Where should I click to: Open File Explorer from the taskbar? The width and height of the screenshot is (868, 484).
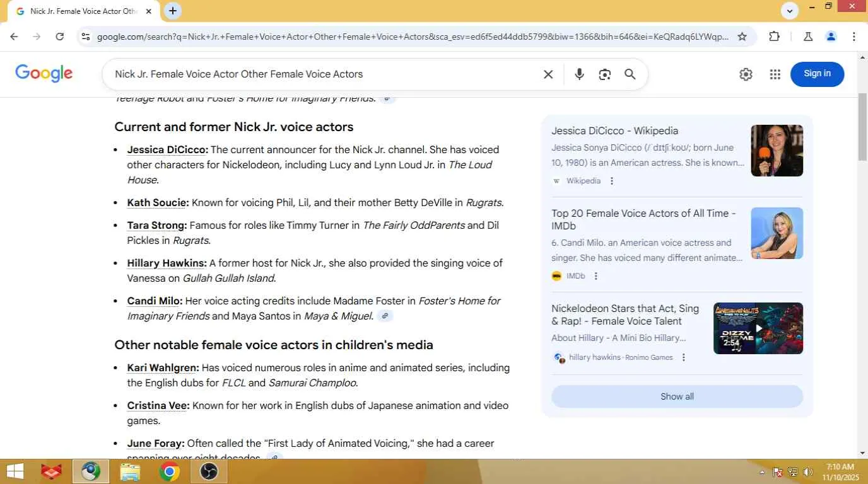point(130,471)
